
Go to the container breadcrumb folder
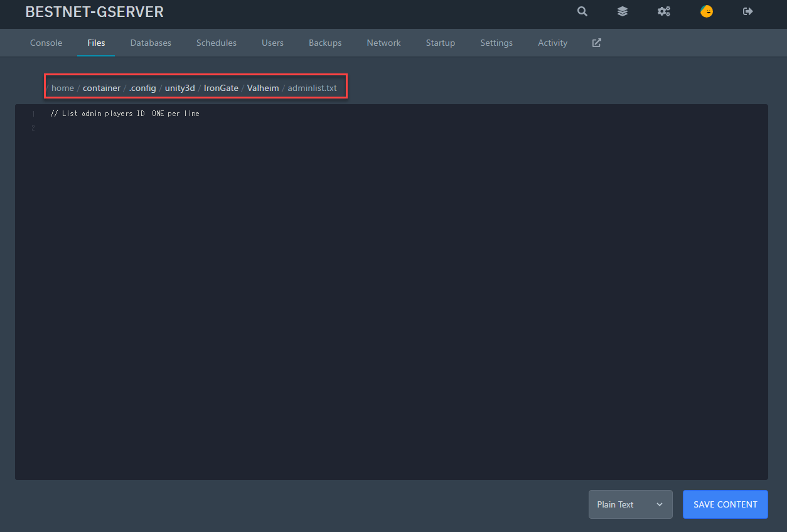point(102,88)
